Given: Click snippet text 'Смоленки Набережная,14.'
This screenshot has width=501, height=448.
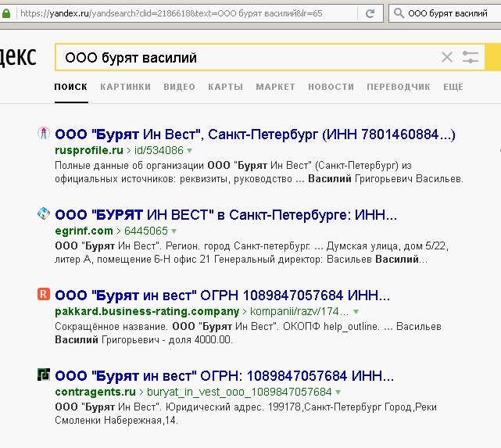Looking at the screenshot, I should pos(116,420).
